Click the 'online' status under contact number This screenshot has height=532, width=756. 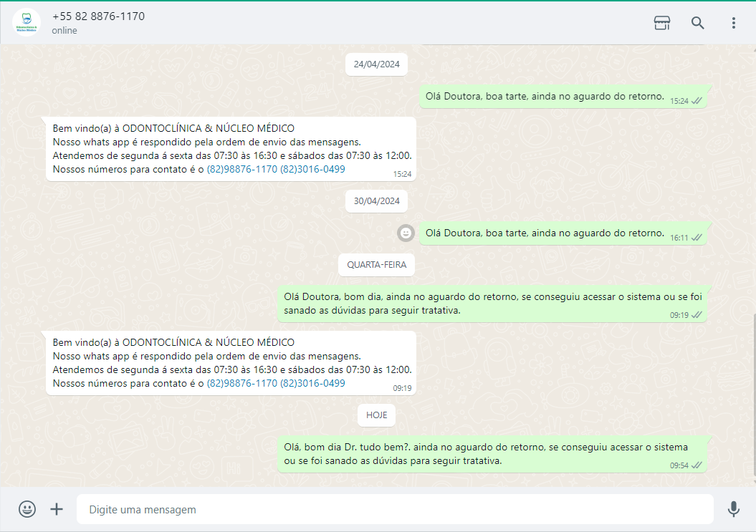[x=64, y=30]
